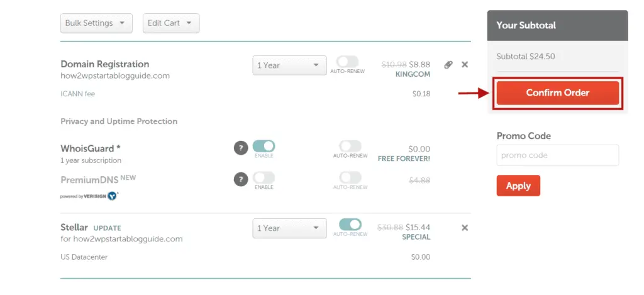This screenshot has height=295, width=644.
Task: Click the 1 year subscription text
Action: pyautogui.click(x=91, y=160)
